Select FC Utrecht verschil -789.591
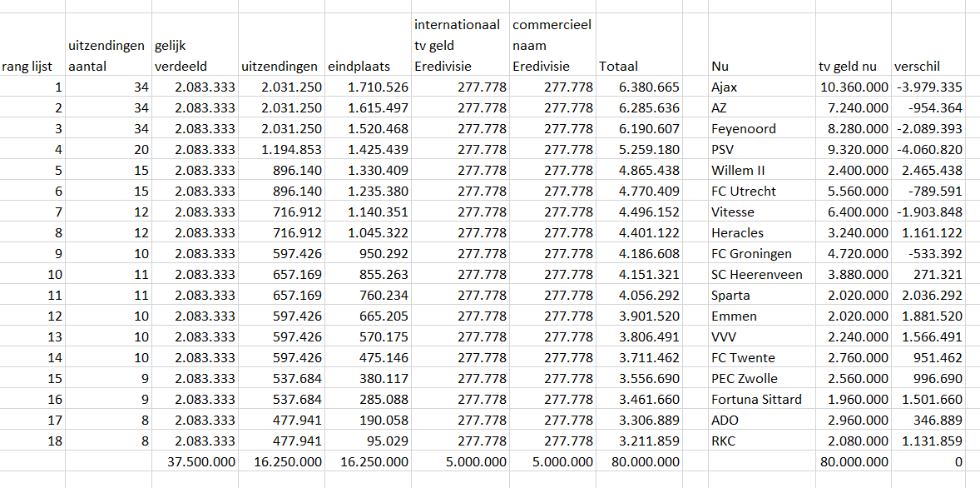Viewport: 980px width, 488px height. point(928,192)
